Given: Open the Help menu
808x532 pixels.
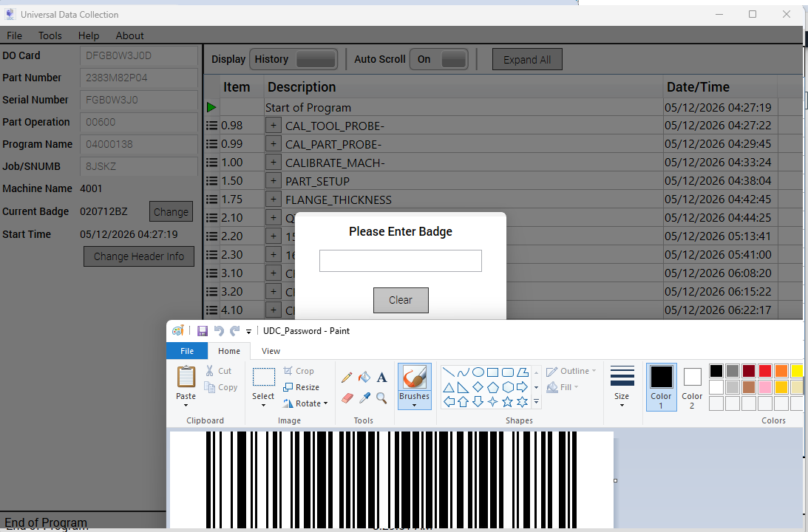Looking at the screenshot, I should pos(89,35).
